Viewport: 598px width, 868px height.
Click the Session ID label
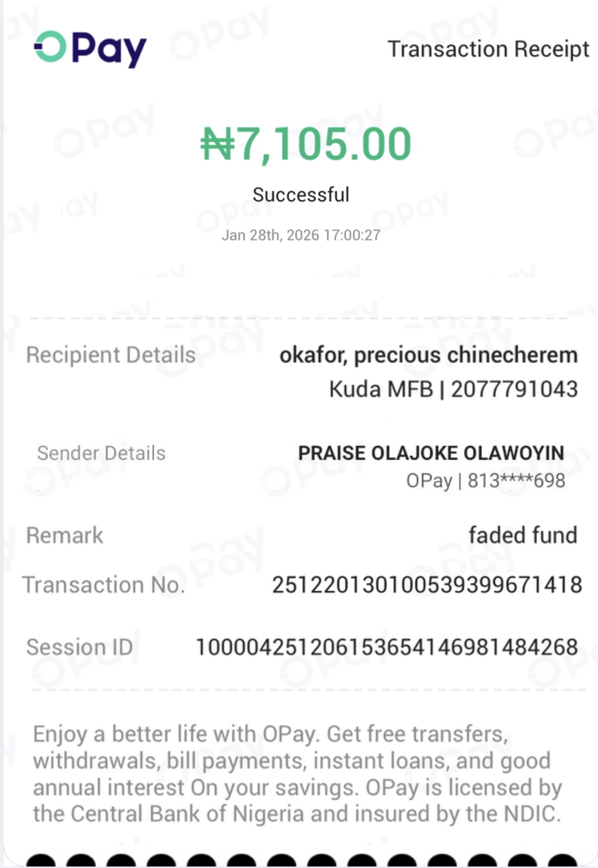tap(79, 647)
